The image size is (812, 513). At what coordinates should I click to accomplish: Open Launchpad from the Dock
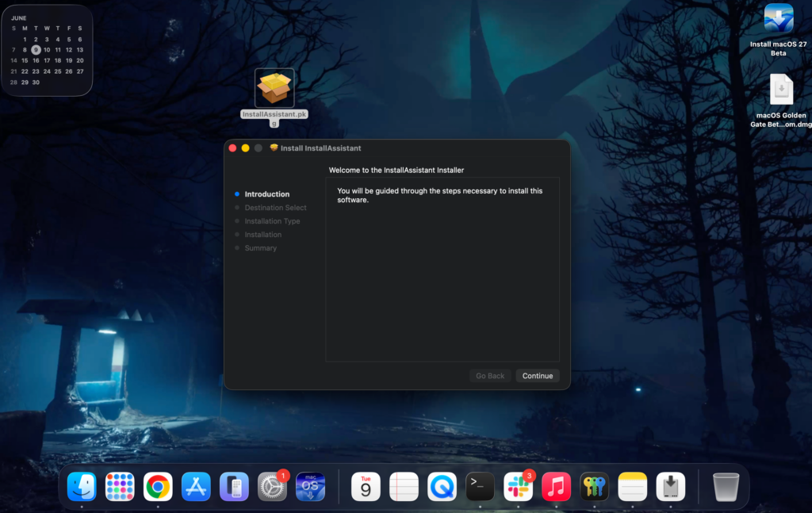click(x=120, y=487)
